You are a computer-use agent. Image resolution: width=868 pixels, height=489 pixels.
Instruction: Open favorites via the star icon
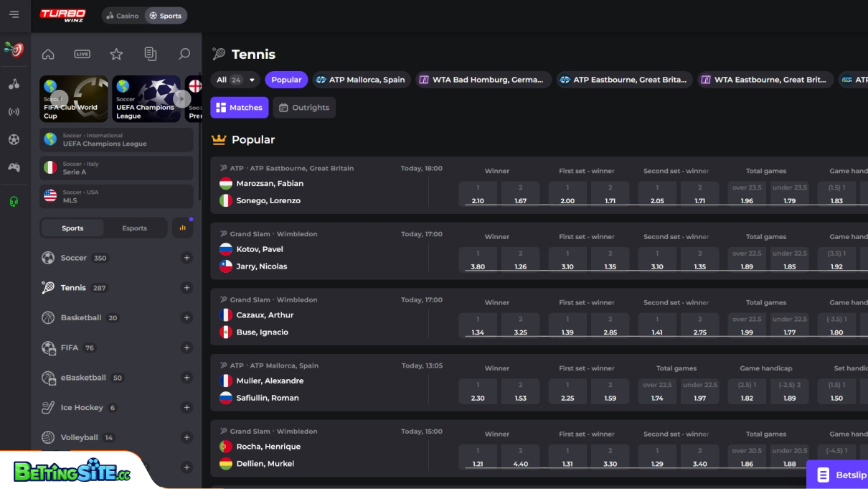click(x=115, y=54)
